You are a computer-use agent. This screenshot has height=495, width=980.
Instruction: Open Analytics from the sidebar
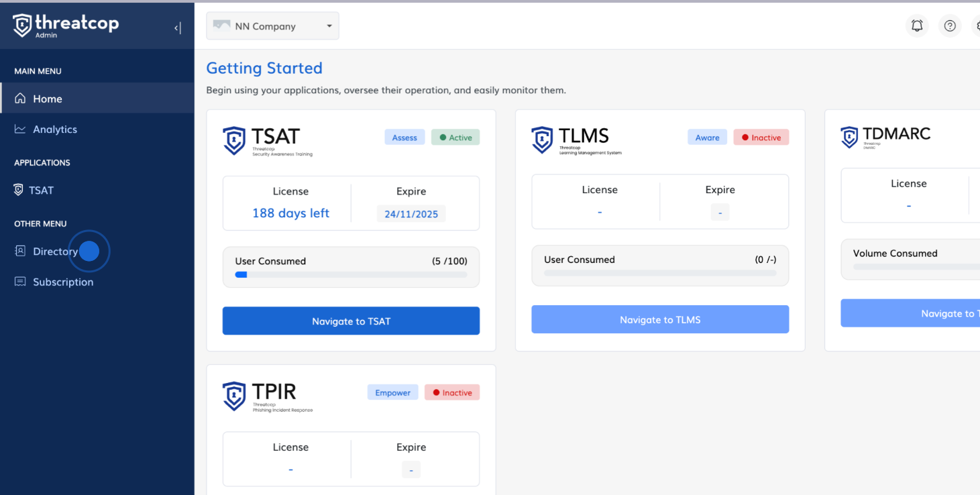point(54,129)
